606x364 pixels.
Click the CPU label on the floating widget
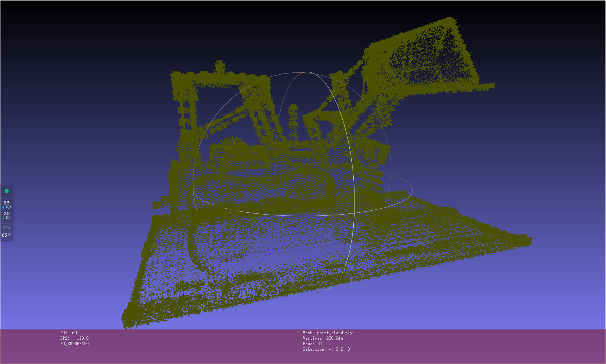[x=7, y=227]
